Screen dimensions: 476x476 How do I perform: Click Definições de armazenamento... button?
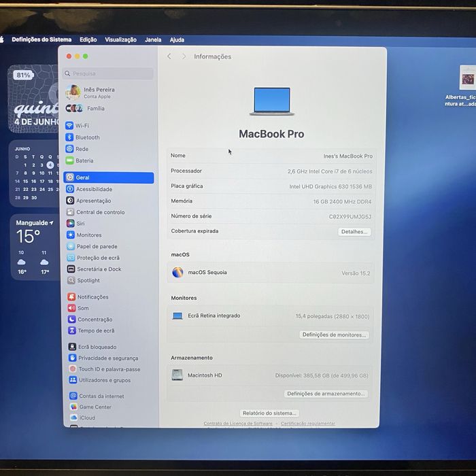[326, 394]
